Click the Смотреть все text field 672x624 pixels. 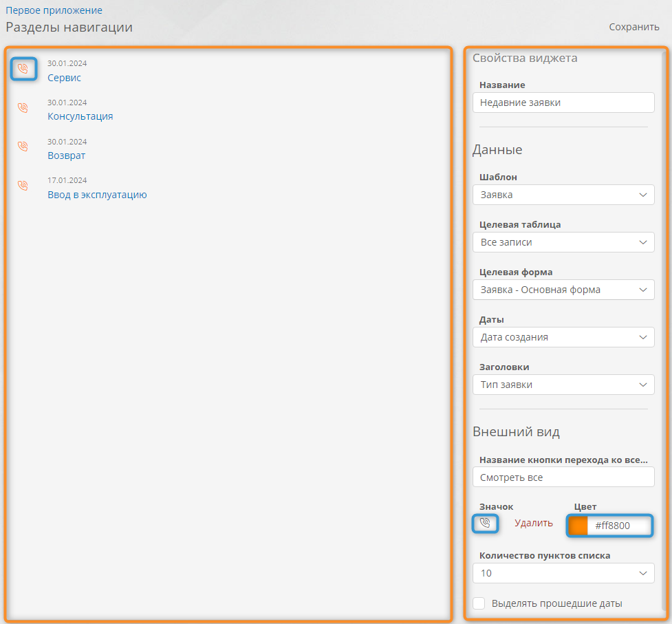[563, 477]
